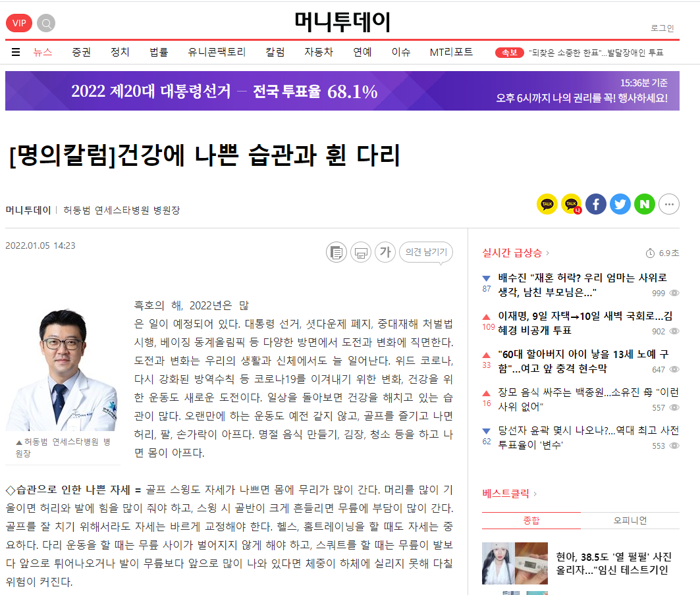Open the search magnifier icon

46,23
